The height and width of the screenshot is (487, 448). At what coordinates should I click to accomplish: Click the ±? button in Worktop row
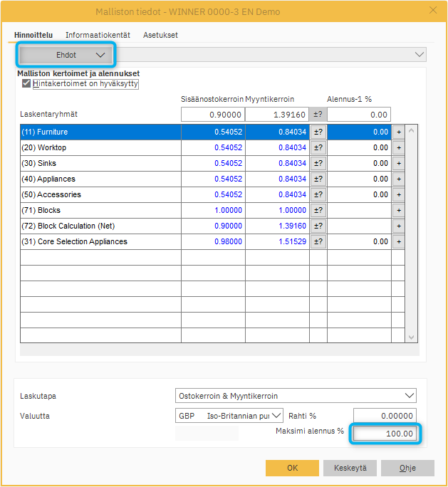(x=318, y=147)
